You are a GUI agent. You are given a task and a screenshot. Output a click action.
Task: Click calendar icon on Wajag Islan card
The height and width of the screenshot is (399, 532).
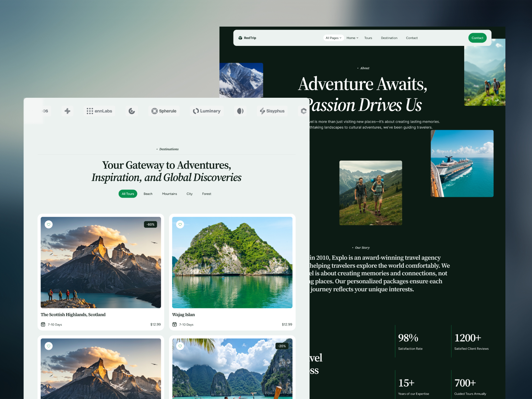click(175, 325)
